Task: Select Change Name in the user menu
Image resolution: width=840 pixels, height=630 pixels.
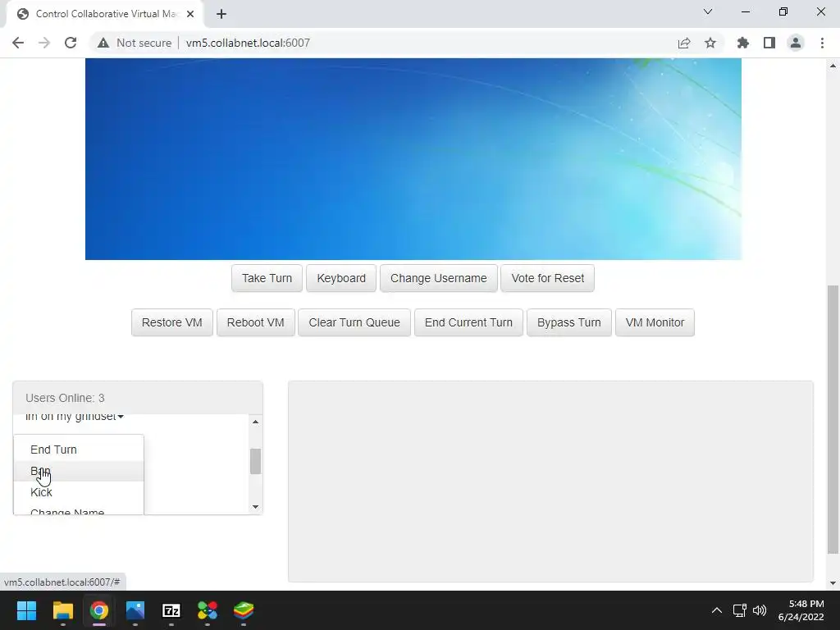Action: [78, 510]
